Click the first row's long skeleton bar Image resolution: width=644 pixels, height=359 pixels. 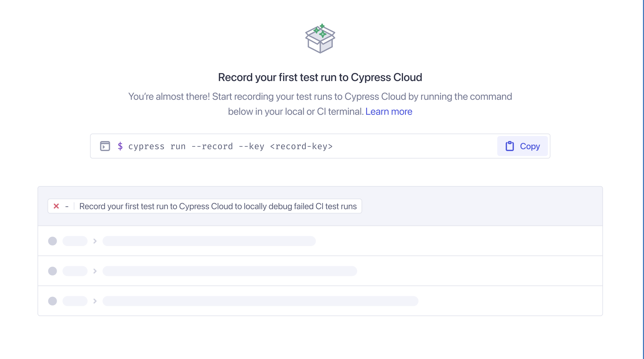pyautogui.click(x=209, y=241)
